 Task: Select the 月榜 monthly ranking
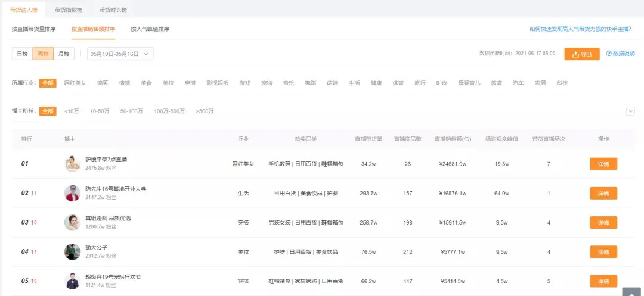(x=64, y=54)
